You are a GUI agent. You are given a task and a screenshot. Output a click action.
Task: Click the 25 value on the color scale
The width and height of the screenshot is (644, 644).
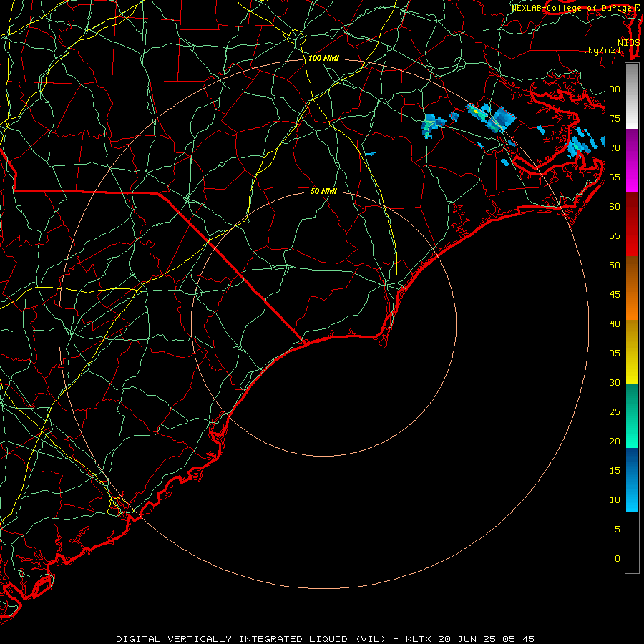pyautogui.click(x=615, y=412)
